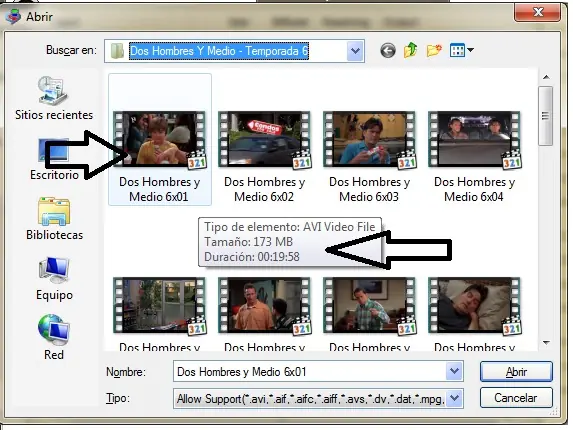The image size is (573, 430).
Task: Click the Cancelar button
Action: (x=516, y=397)
